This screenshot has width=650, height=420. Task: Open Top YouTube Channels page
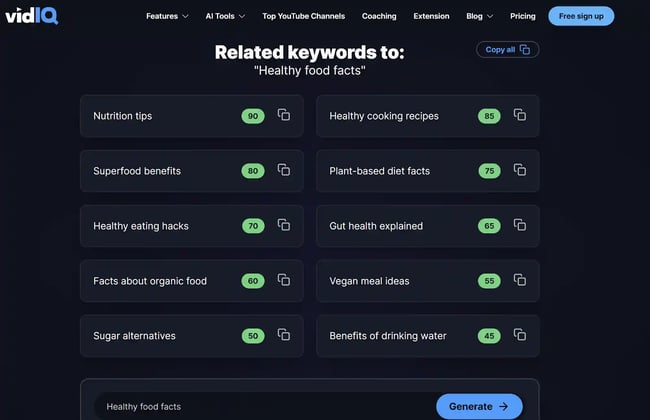click(x=303, y=16)
